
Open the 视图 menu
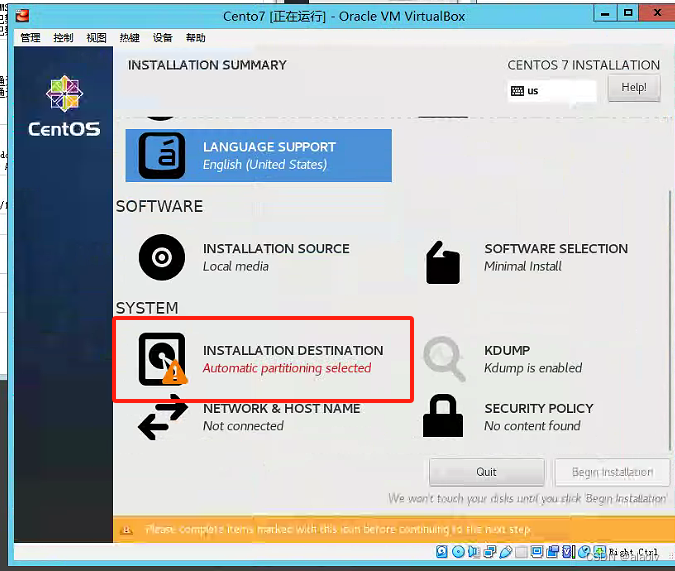(x=96, y=38)
